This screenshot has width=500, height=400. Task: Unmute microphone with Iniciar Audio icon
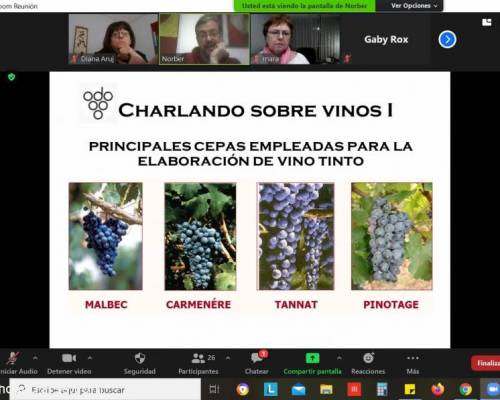point(13,359)
